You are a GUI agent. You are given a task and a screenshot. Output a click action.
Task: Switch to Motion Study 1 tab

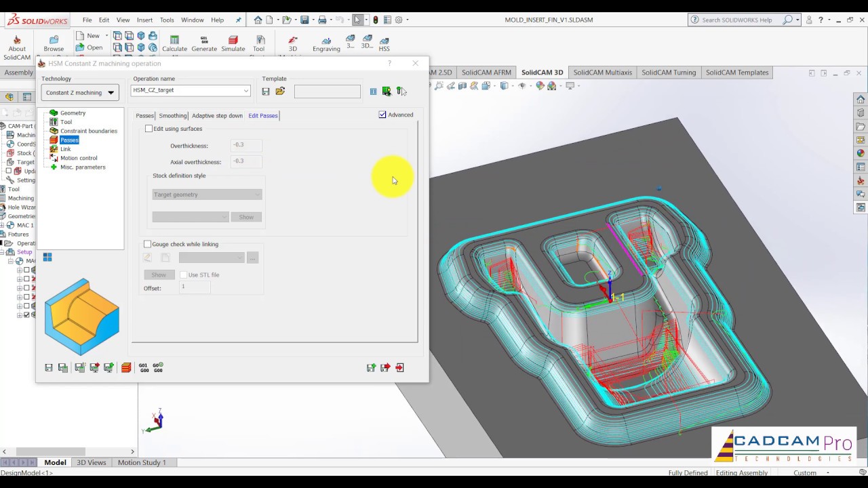142,462
